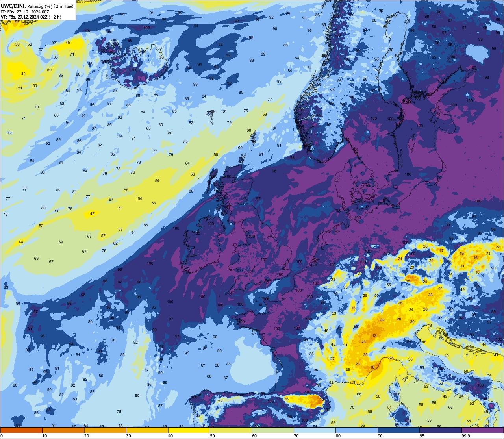Click the '47' humidity value on map
This screenshot has width=504, height=439.
click(92, 214)
